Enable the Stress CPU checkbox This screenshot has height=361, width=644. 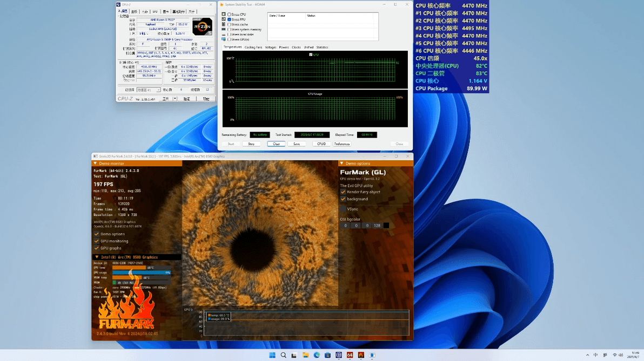tap(230, 15)
